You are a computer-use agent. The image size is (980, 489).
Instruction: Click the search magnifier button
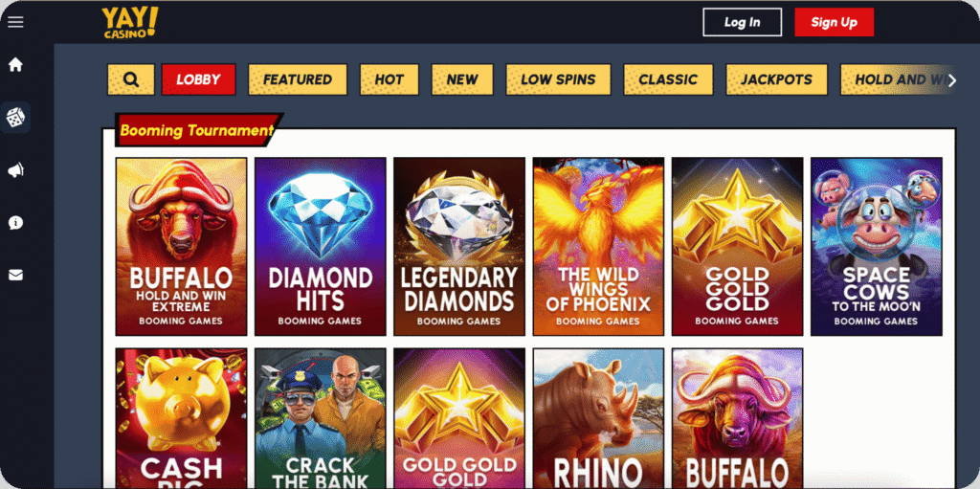130,79
